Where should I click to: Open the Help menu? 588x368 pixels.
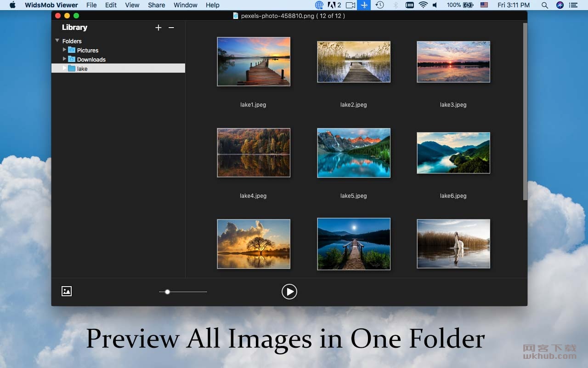click(x=213, y=5)
